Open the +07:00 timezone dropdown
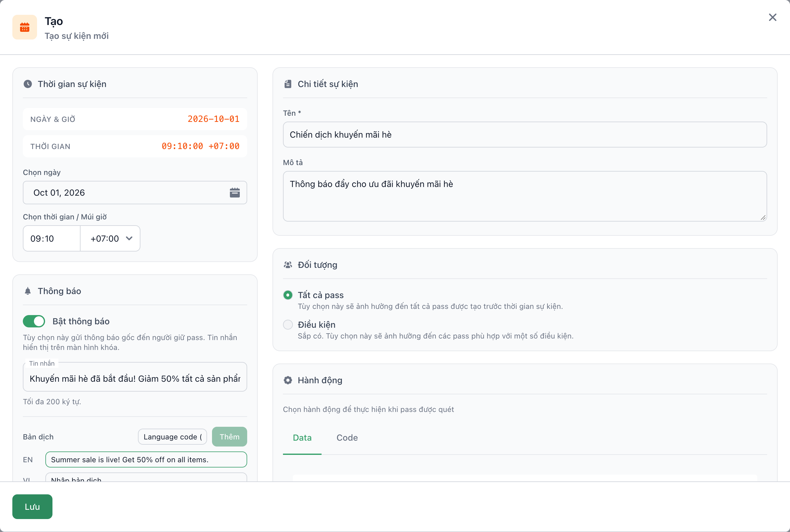 point(110,238)
